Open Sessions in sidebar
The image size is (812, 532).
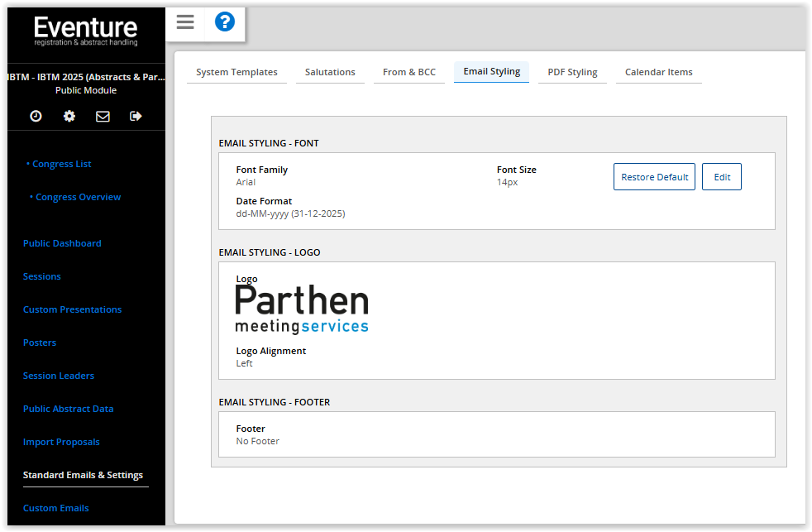[x=42, y=276]
